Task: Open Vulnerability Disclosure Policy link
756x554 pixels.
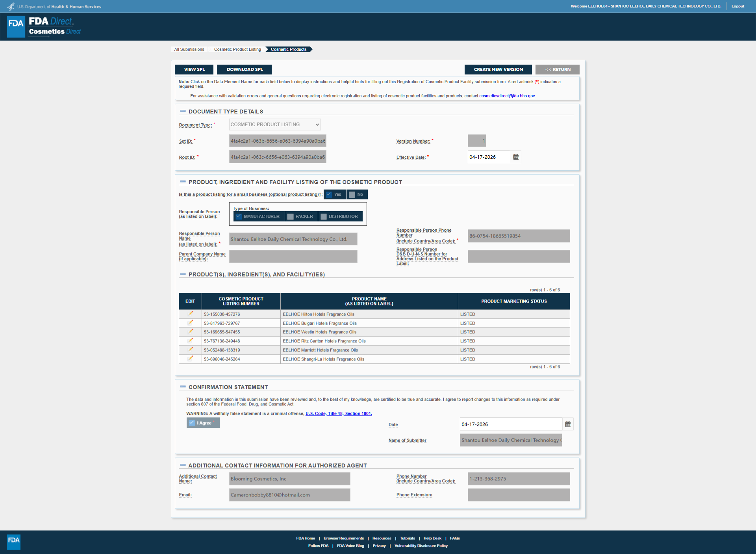Action: (x=421, y=546)
